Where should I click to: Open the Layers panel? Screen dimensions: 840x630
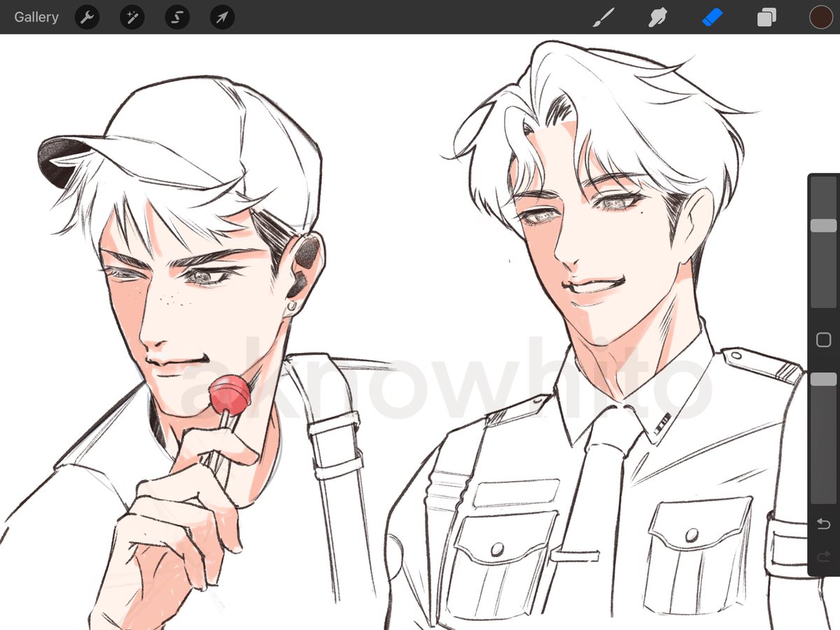click(x=766, y=17)
